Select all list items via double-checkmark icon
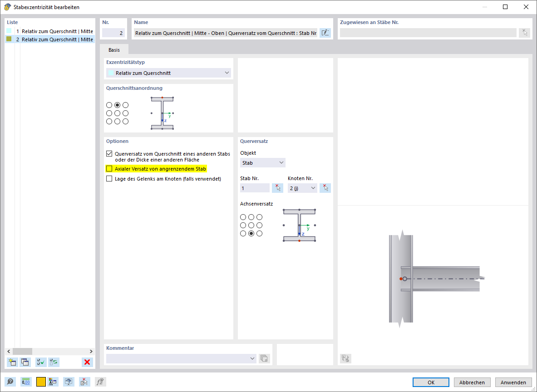Viewport: 537px width, 392px height. coord(41,362)
